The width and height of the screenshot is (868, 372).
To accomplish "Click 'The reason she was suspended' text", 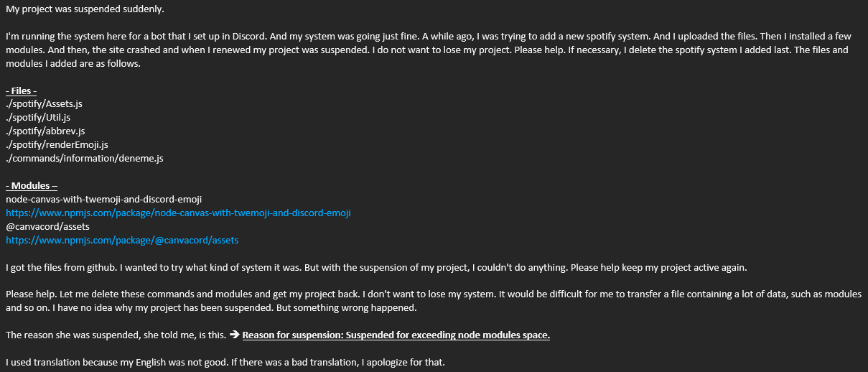I will 115,335.
